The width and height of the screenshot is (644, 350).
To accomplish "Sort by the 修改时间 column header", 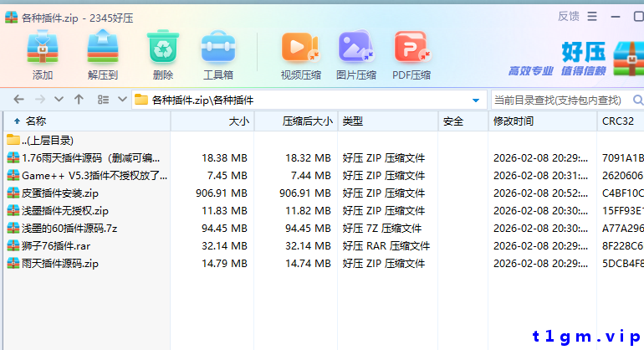I will pyautogui.click(x=543, y=121).
